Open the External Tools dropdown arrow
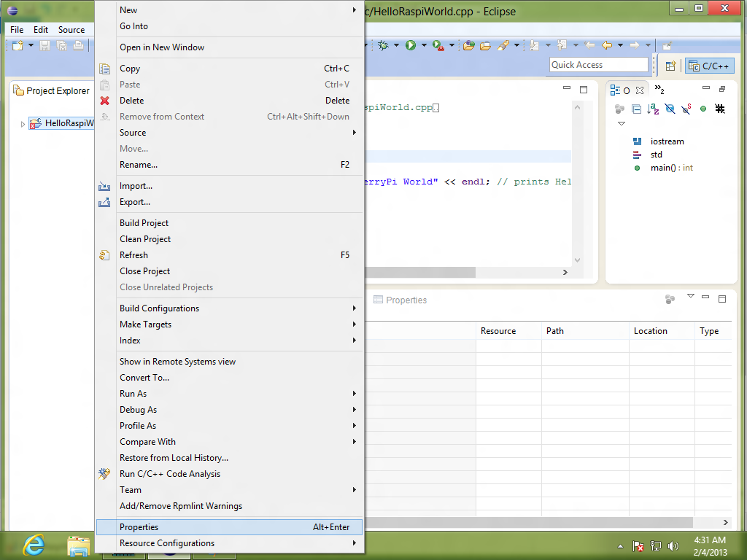747x560 pixels. click(452, 45)
